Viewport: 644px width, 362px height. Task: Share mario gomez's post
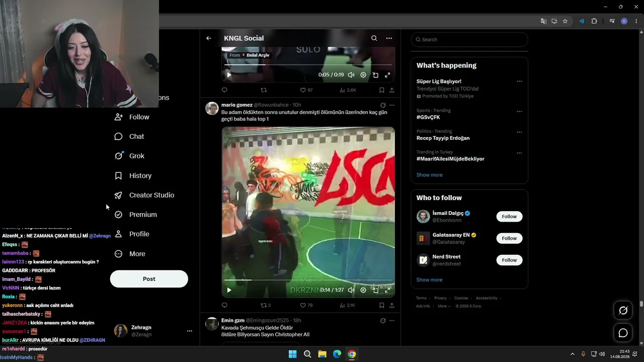coord(392,305)
